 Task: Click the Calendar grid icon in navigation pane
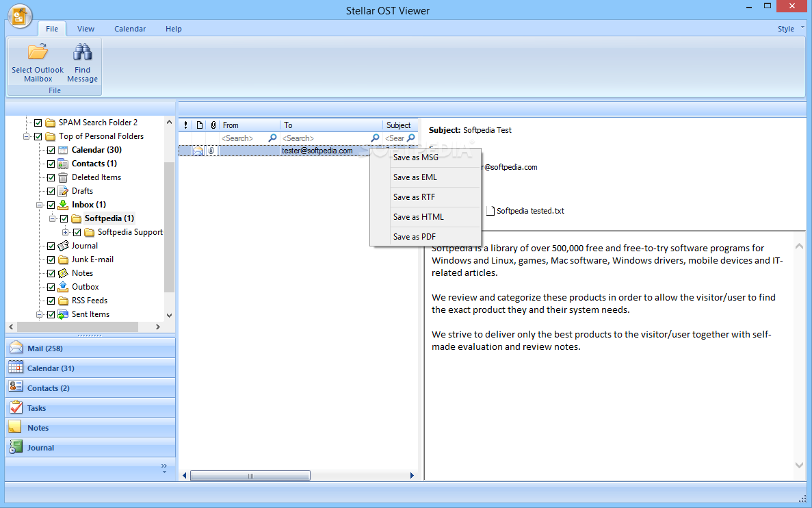(x=16, y=368)
